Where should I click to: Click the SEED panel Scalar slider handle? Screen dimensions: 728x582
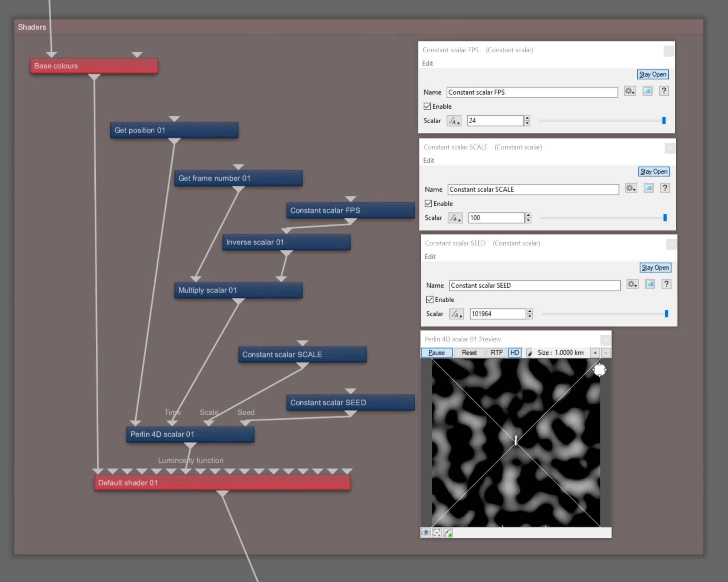tap(666, 314)
